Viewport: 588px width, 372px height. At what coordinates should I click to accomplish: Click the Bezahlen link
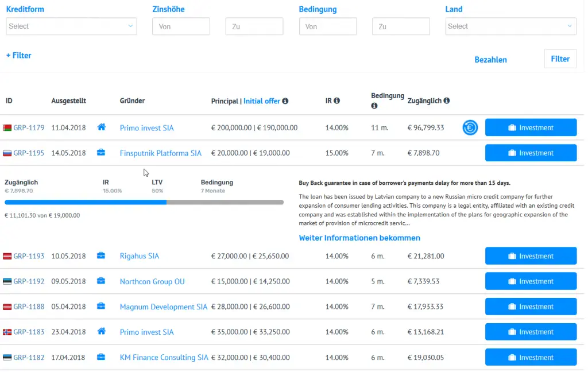click(490, 60)
